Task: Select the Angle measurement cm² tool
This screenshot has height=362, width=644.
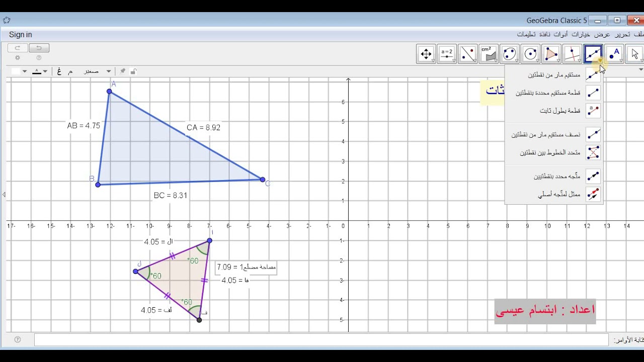Action: click(x=489, y=54)
